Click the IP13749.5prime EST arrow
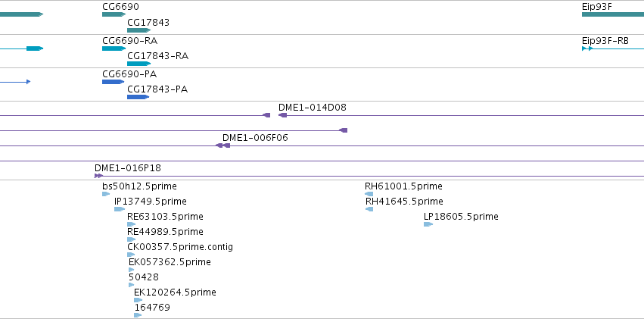644x319 pixels. pyautogui.click(x=120, y=209)
